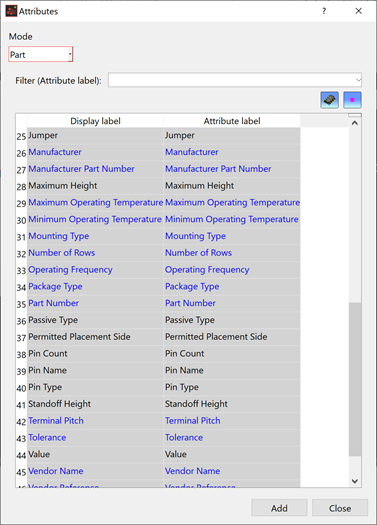
Task: Click the Display label column header
Action: [x=95, y=121]
